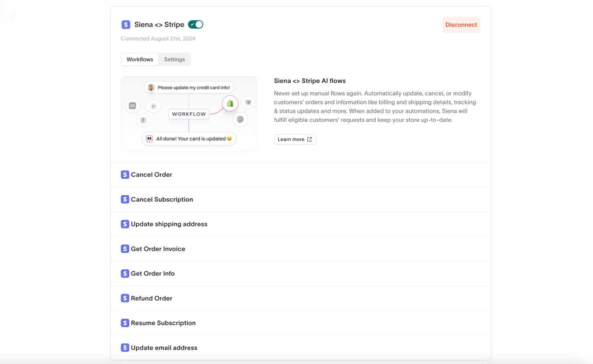This screenshot has width=593, height=364.
Task: Select the Resume Subscription workflow
Action: click(301, 323)
